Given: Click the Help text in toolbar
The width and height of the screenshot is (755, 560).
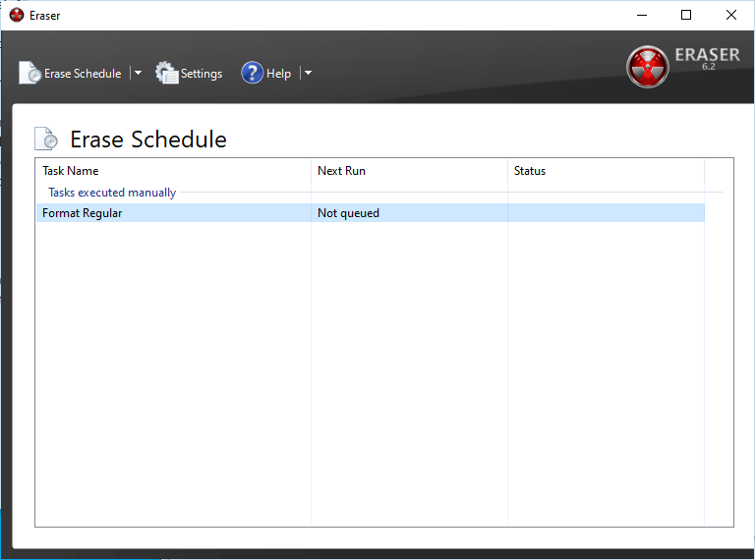Looking at the screenshot, I should [x=278, y=74].
